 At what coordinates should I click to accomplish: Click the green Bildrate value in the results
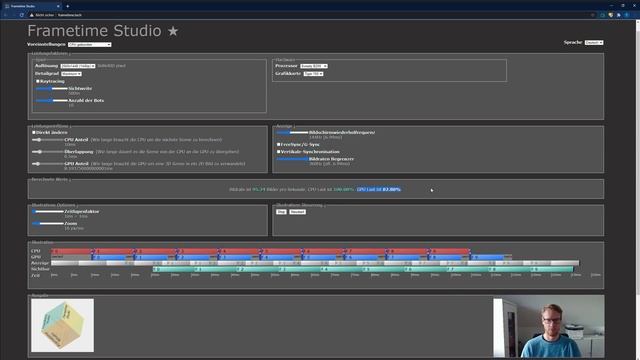pos(259,189)
